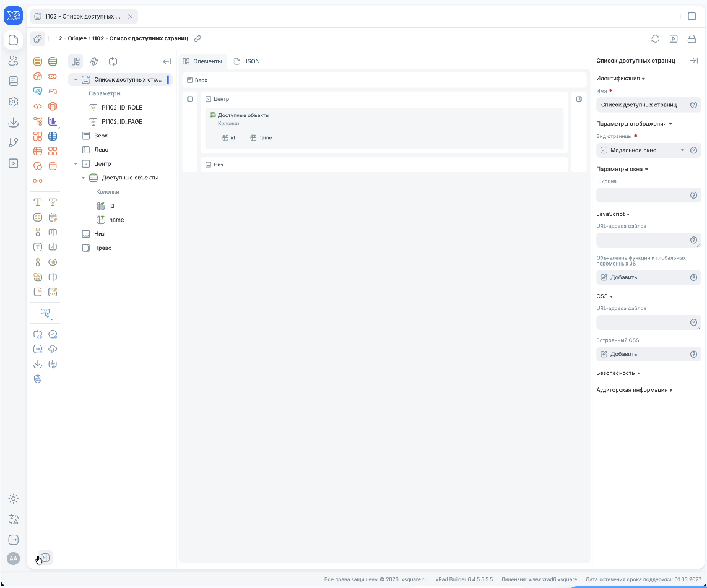Click the lock icon in the header
Viewport: 707px width, 588px height.
[692, 39]
